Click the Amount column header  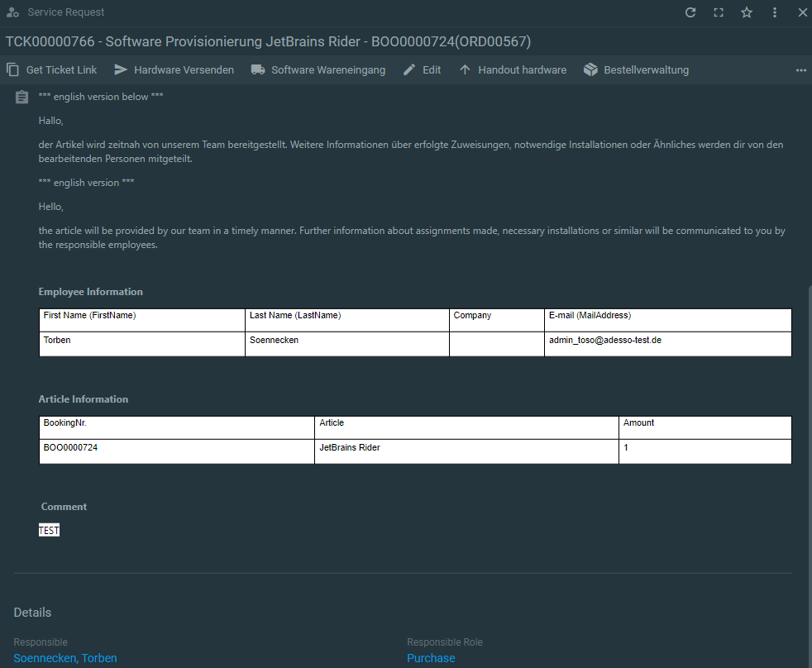pyautogui.click(x=705, y=427)
